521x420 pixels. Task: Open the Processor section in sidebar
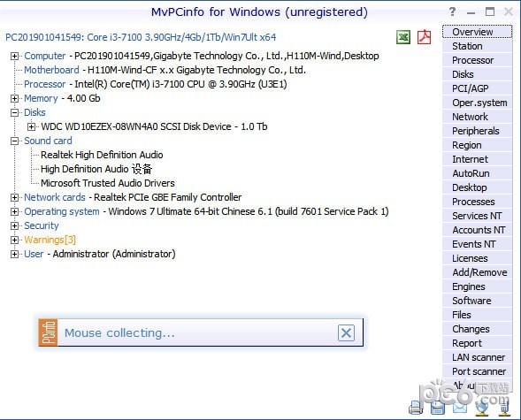tap(477, 60)
